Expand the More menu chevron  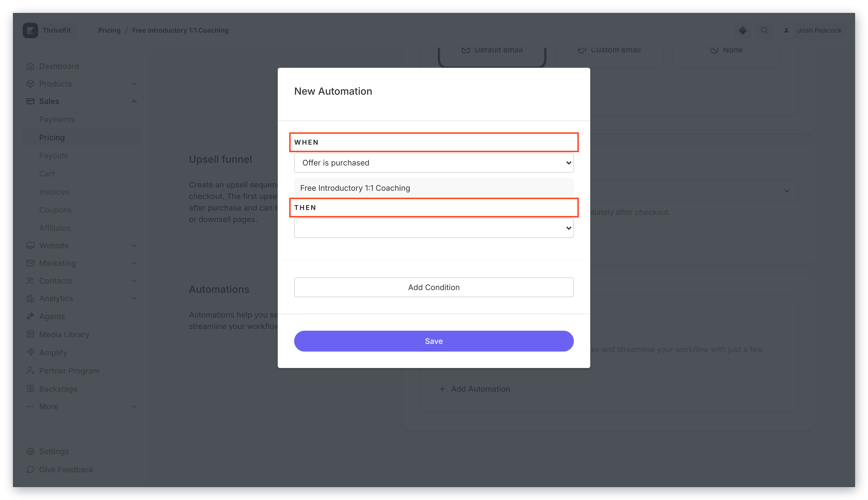pos(134,406)
